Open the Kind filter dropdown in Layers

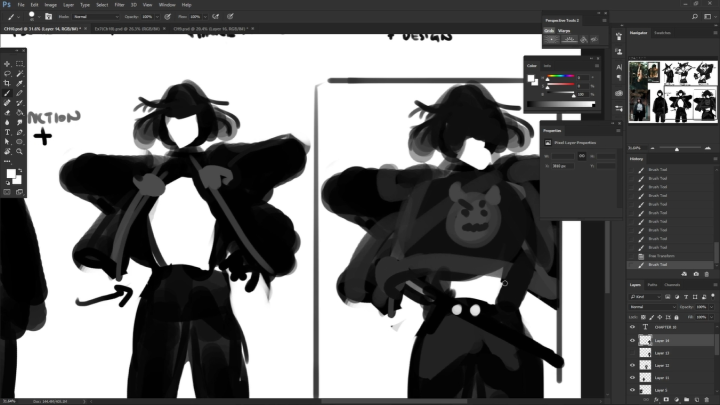pyautogui.click(x=645, y=297)
